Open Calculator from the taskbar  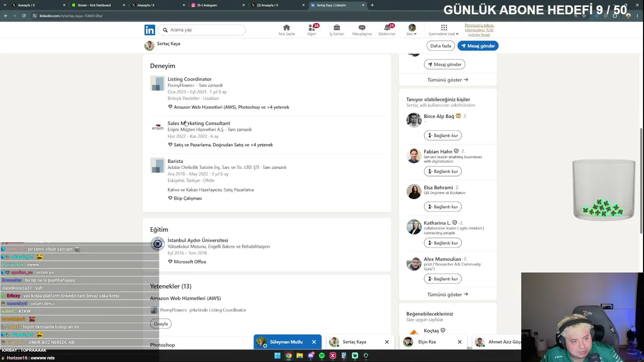pyautogui.click(x=344, y=356)
